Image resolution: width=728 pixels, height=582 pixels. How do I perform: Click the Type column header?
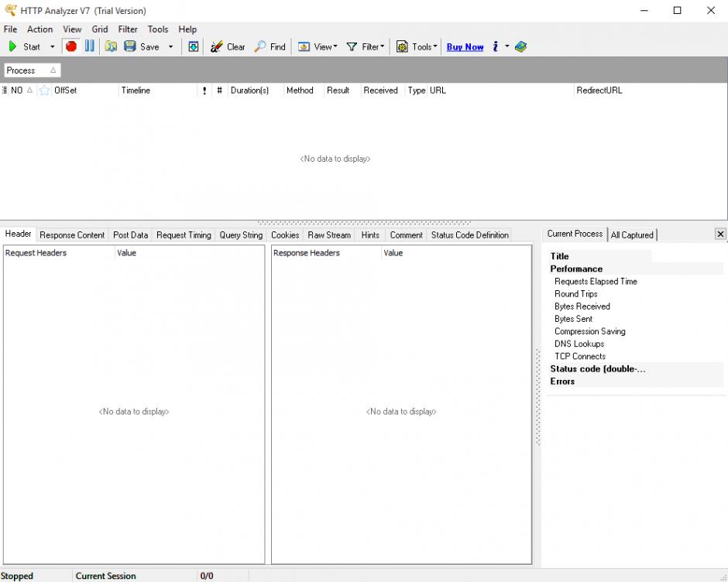[x=417, y=90]
